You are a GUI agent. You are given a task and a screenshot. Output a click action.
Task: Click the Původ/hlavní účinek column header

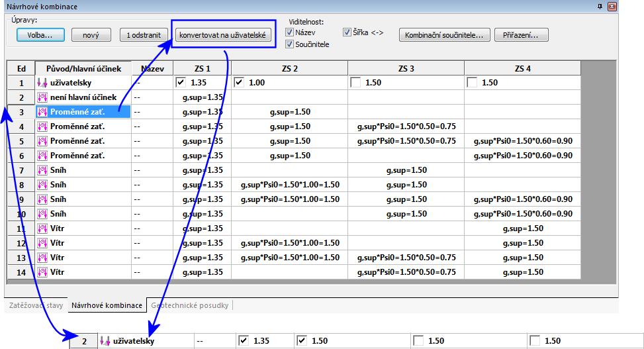point(83,69)
